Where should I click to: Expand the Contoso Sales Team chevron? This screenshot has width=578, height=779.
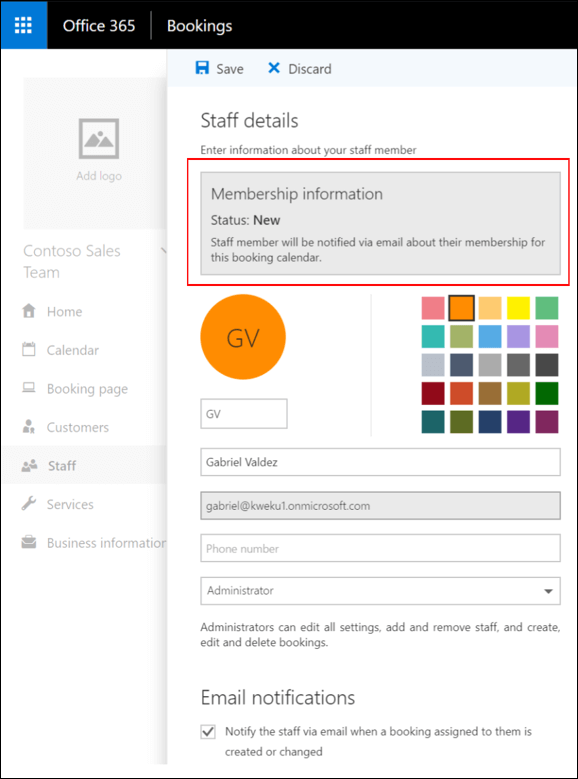[164, 251]
